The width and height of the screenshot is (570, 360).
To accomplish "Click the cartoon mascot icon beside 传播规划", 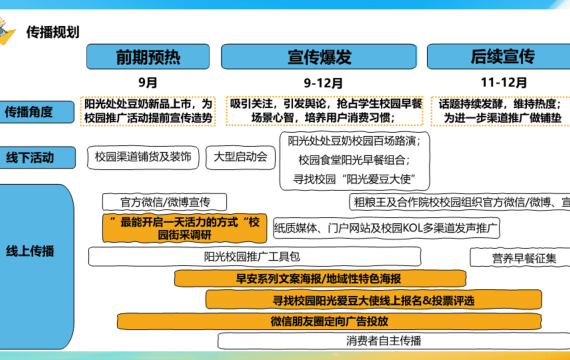I will (7, 32).
